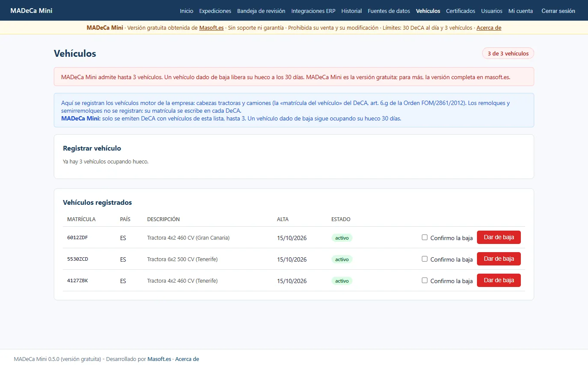The width and height of the screenshot is (588, 370).
Task: Click the '3 de 3 vehículos' badge
Action: point(508,54)
